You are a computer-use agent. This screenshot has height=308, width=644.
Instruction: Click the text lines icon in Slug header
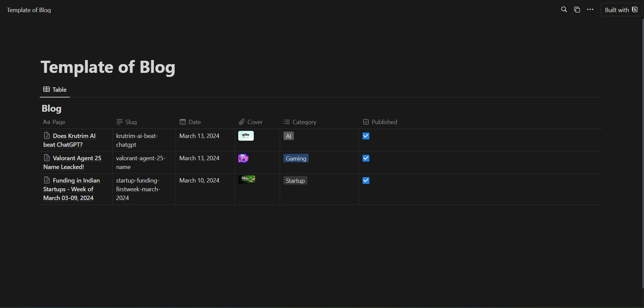(120, 122)
